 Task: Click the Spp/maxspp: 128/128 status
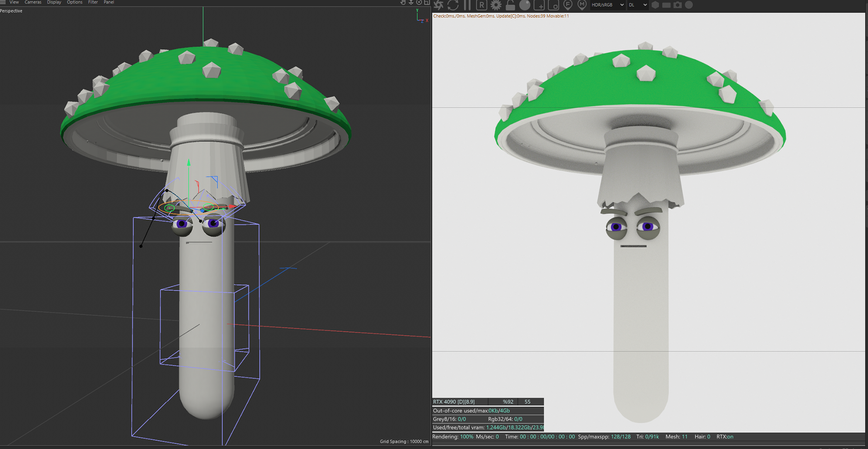[604, 437]
